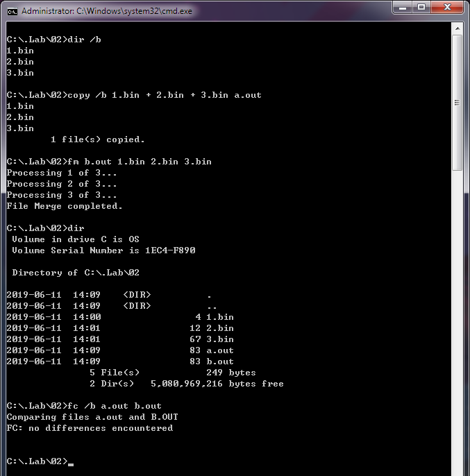Click '2 Dir(s) 5,080,969,216 bytes free' line
The height and width of the screenshot is (476, 470).
click(x=187, y=384)
